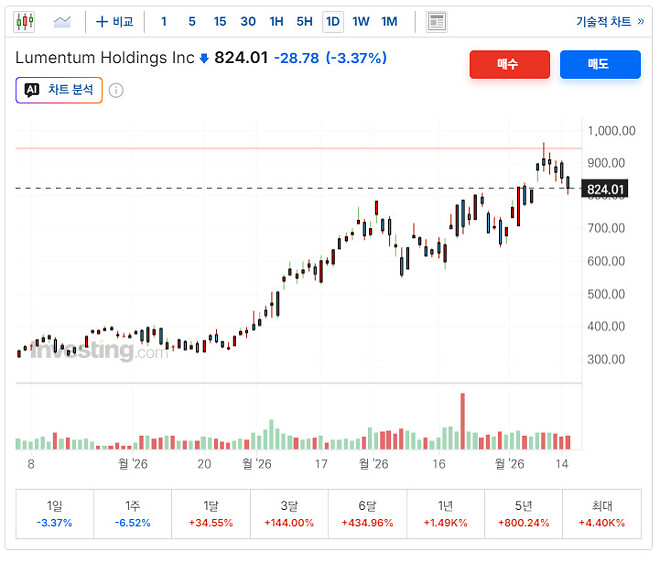Select the 1년 range showing +1.49K%
The height and width of the screenshot is (563, 660).
point(445,514)
